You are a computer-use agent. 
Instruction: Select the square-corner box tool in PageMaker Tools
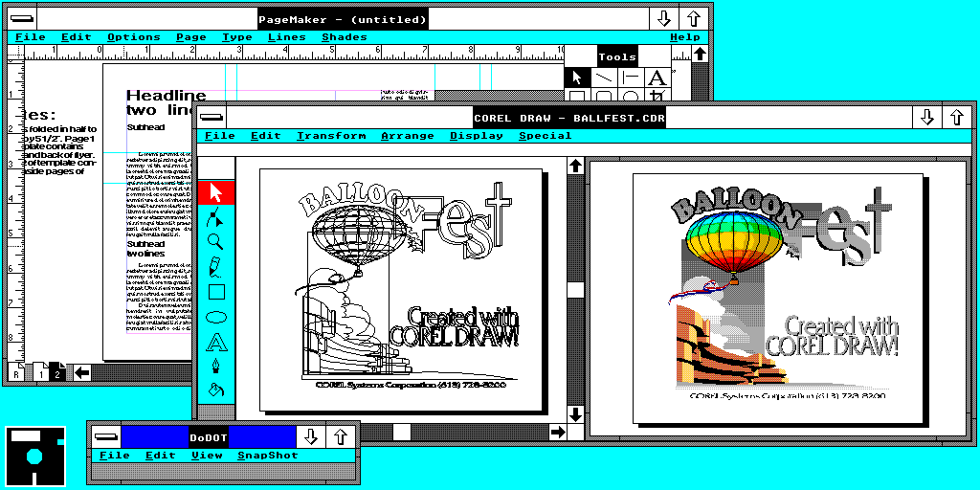pyautogui.click(x=577, y=95)
